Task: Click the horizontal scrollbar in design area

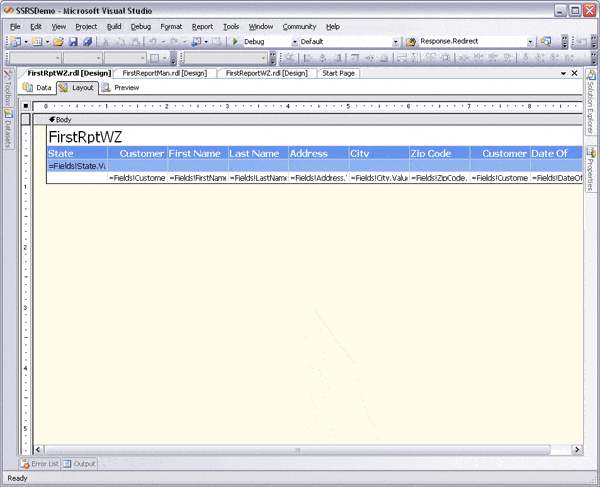Action: point(300,449)
